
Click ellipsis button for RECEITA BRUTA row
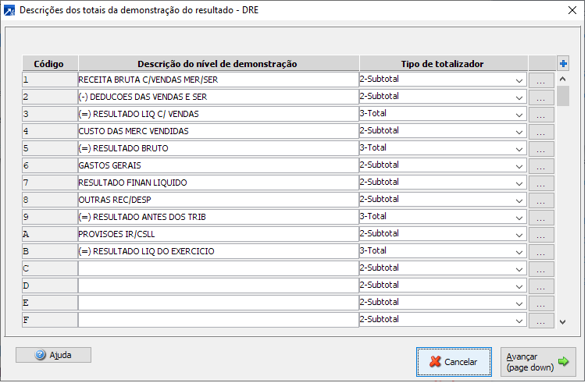[540, 80]
